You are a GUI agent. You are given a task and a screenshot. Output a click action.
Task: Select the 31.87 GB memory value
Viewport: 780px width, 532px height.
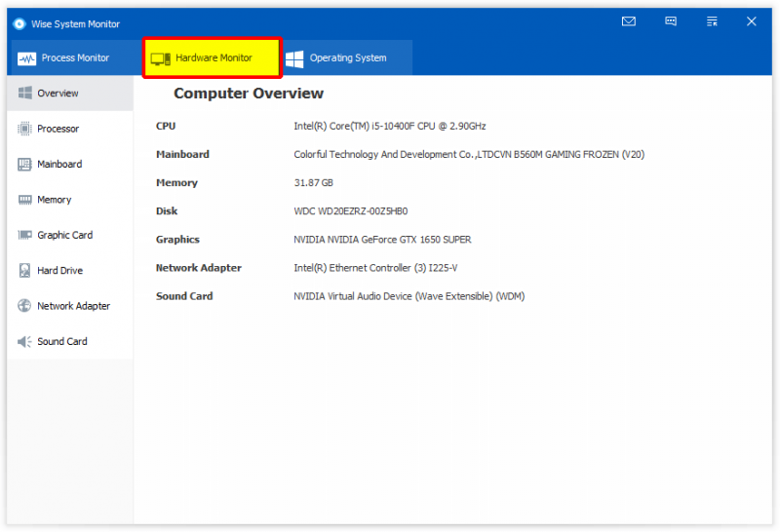[x=313, y=183]
